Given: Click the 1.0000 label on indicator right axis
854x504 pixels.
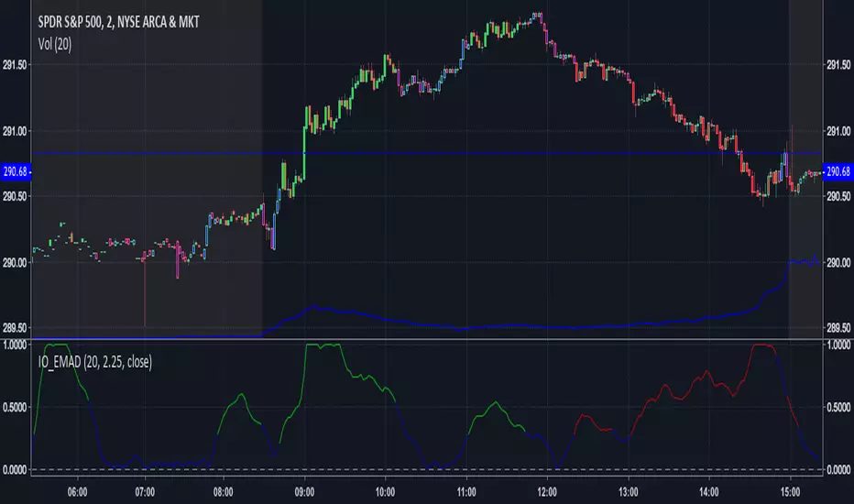Looking at the screenshot, I should (x=838, y=345).
